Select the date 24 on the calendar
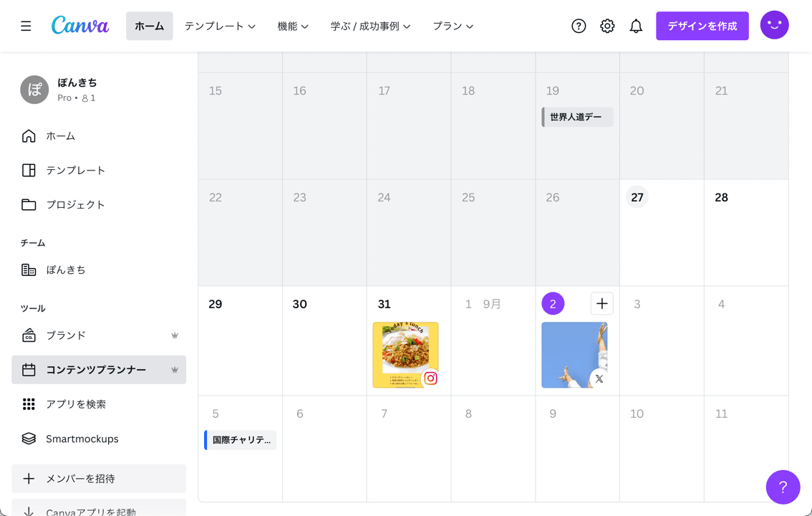Screen dimensions: 812x516 click(384, 197)
